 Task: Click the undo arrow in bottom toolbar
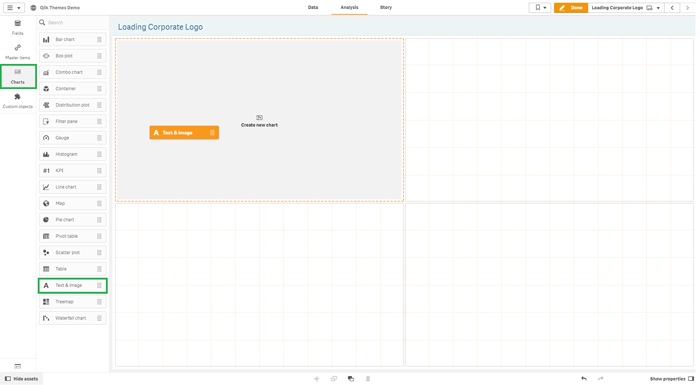[584, 379]
